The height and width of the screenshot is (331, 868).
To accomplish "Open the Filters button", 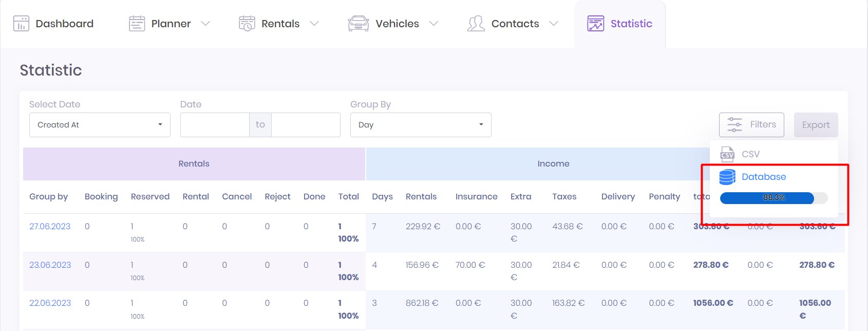I will point(751,125).
